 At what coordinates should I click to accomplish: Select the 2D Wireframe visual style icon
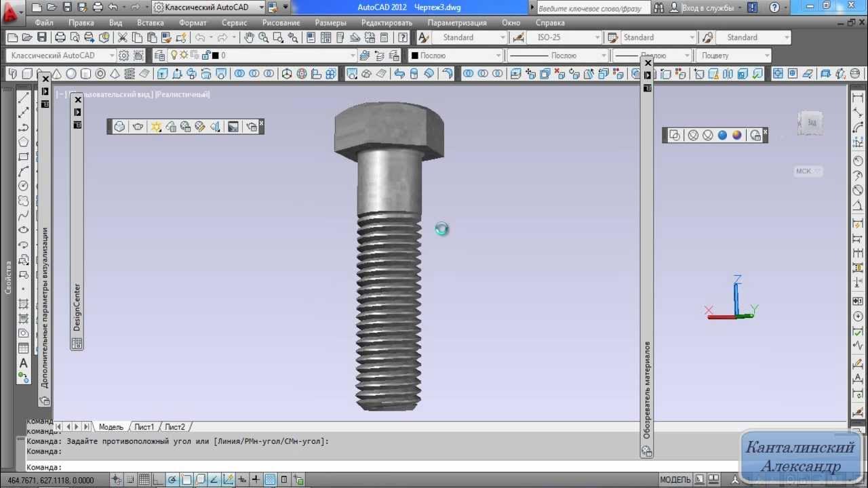pyautogui.click(x=675, y=135)
